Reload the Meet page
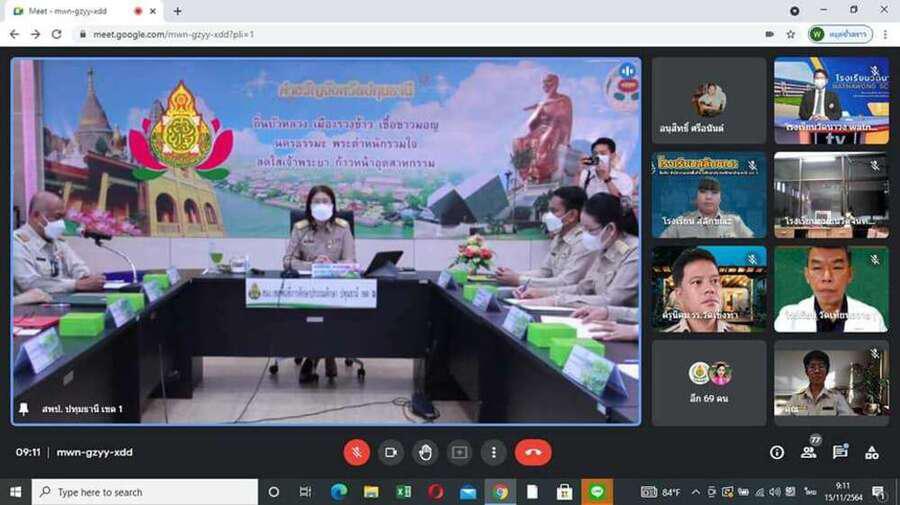 tap(57, 34)
